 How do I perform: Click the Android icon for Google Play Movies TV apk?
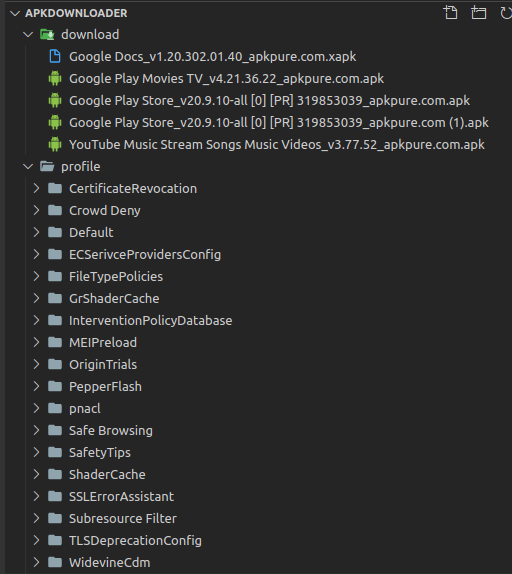[55, 78]
